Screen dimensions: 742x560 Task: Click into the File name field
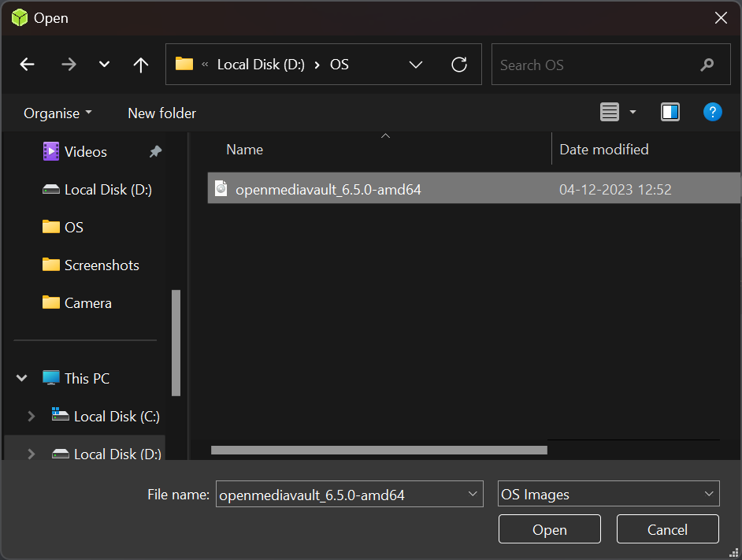pyautogui.click(x=339, y=495)
